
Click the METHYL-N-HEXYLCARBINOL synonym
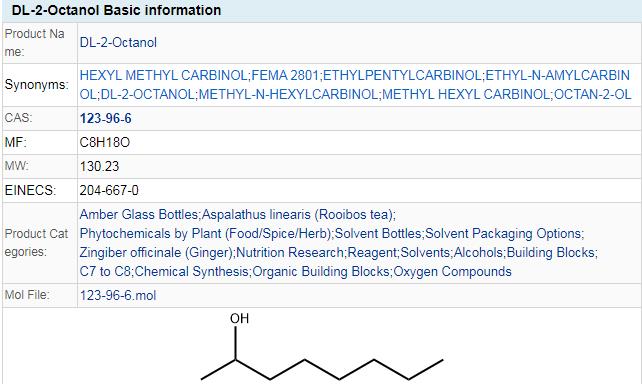click(288, 94)
